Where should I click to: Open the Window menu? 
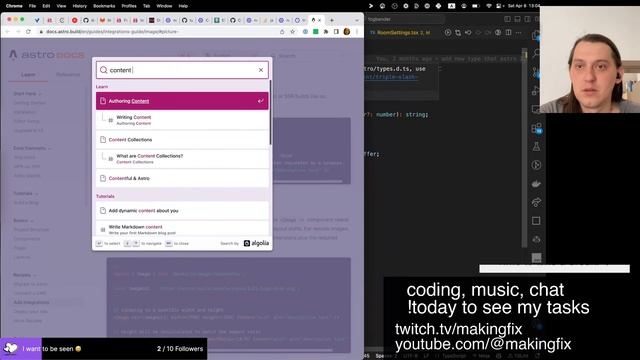point(164,6)
